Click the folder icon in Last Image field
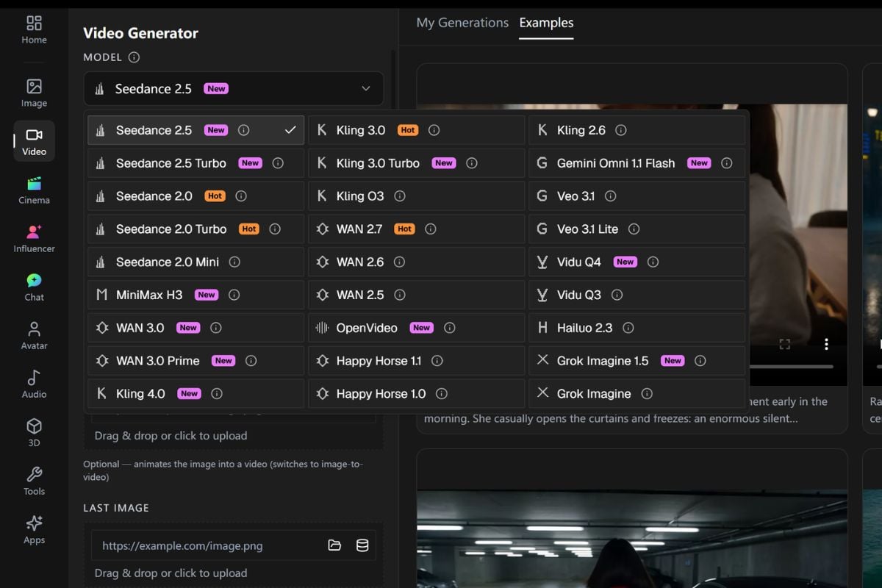The image size is (882, 588). 334,545
